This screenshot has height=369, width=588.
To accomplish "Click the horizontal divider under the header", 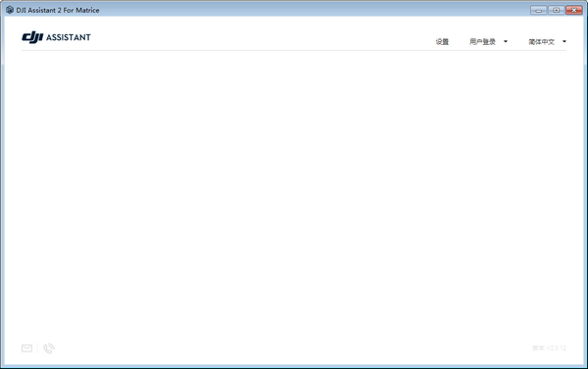I will point(294,50).
